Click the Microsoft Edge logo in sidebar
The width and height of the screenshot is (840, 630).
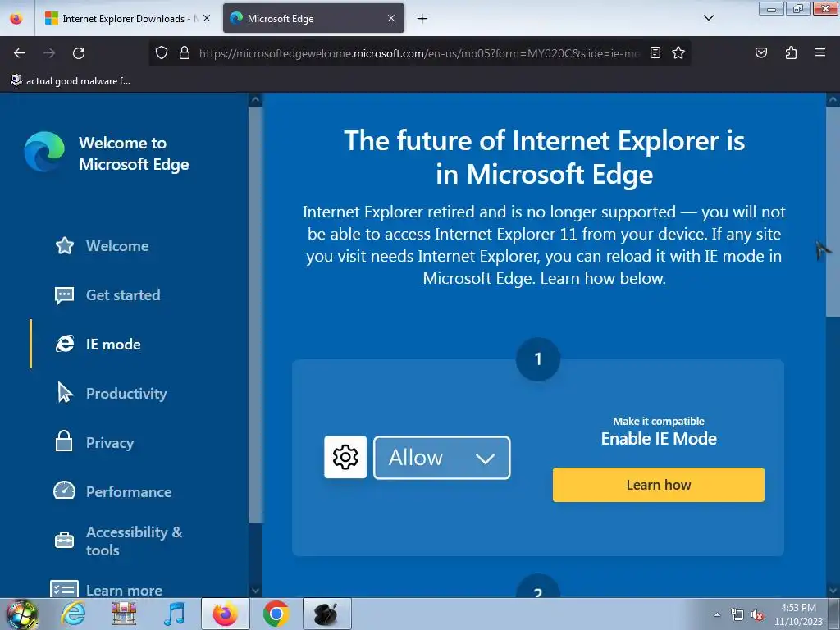44,152
